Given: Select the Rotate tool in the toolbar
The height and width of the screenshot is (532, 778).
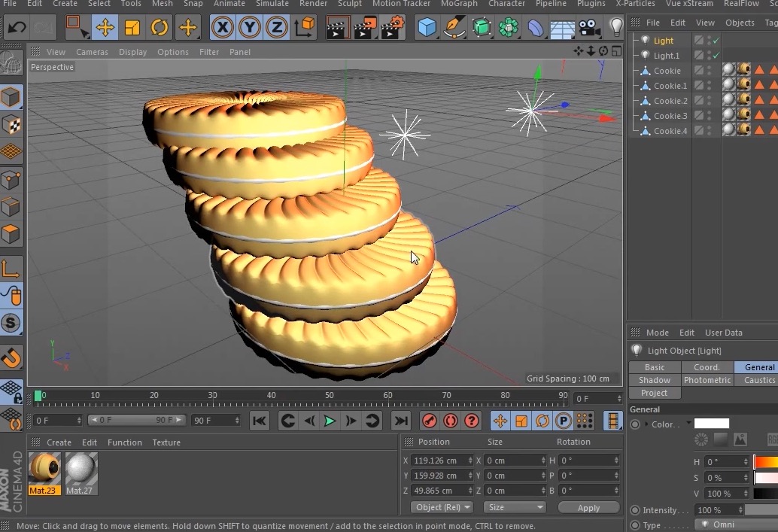Looking at the screenshot, I should (158, 27).
